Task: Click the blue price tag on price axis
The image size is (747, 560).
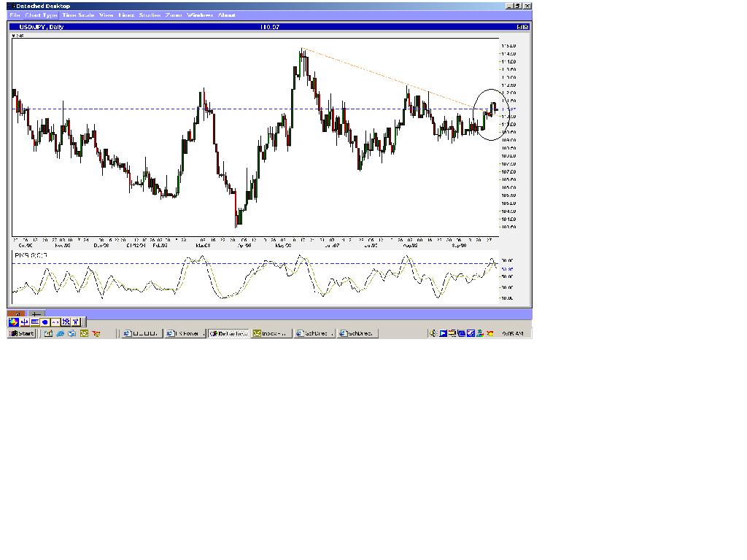Action: pos(508,109)
